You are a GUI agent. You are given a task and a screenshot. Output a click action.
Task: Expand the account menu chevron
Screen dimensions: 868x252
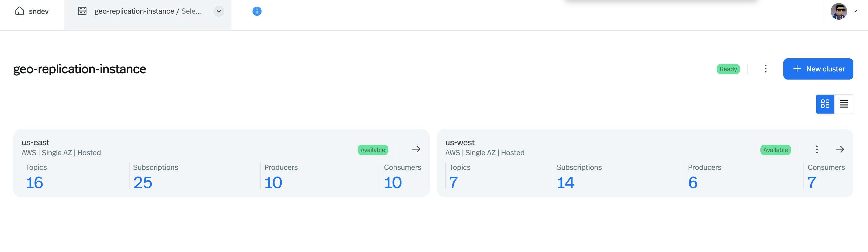[855, 11]
